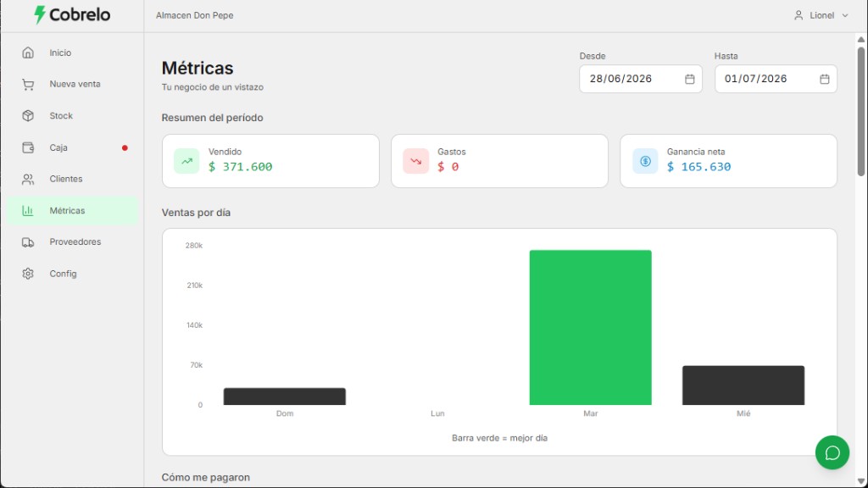This screenshot has width=868, height=488.
Task: Click the Gastos amount $ 0
Action: tap(448, 167)
